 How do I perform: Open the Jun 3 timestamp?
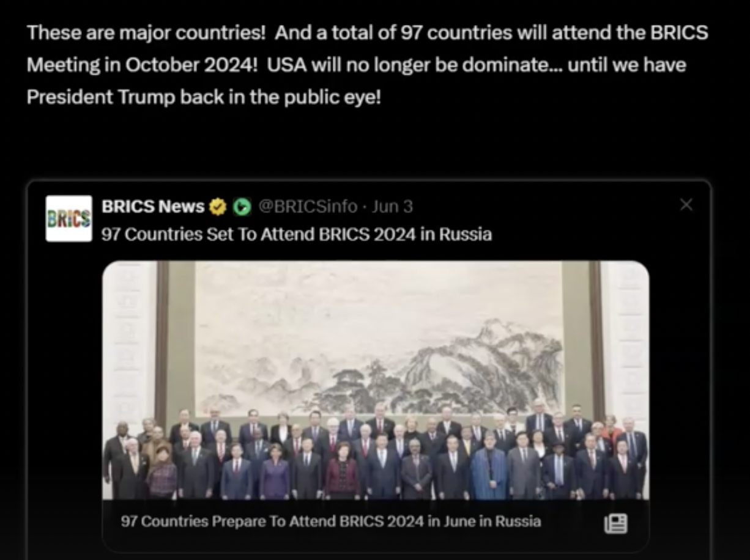[x=392, y=207]
